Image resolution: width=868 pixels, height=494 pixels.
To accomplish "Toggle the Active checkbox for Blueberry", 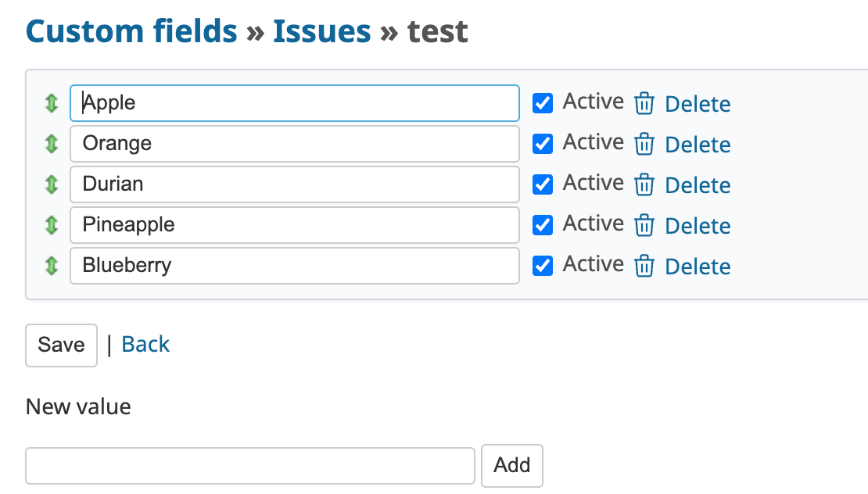I will [543, 266].
